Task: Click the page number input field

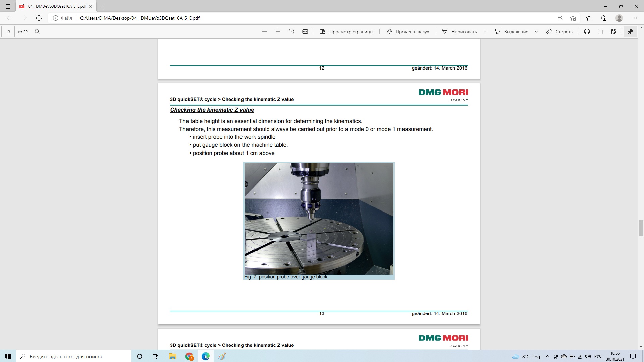Action: [x=8, y=32]
